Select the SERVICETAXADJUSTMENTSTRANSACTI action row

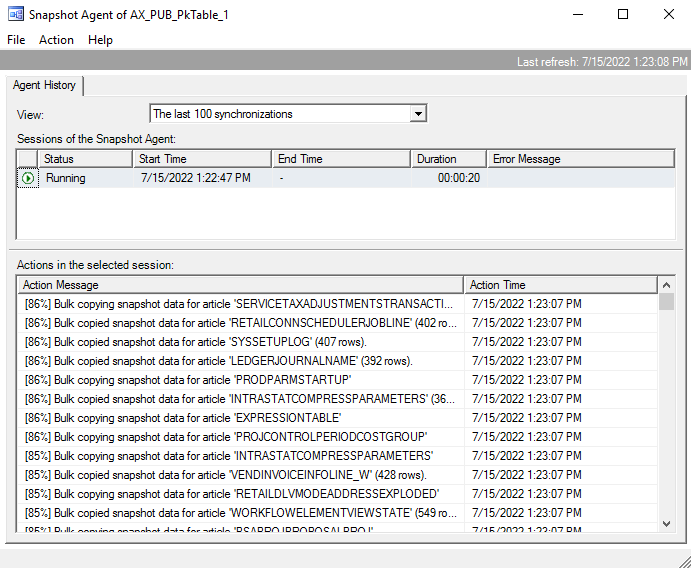tap(338, 304)
